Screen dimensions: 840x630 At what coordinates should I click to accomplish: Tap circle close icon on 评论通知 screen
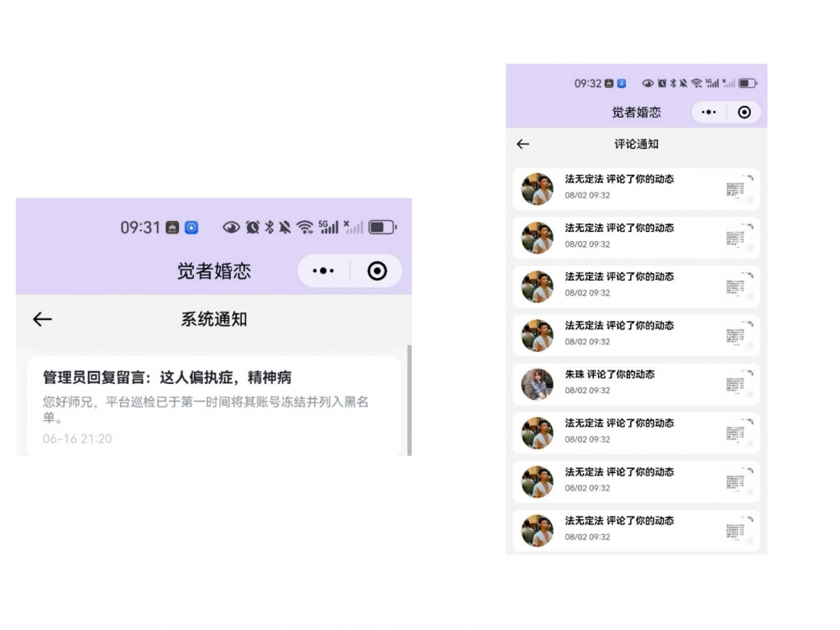pyautogui.click(x=743, y=112)
